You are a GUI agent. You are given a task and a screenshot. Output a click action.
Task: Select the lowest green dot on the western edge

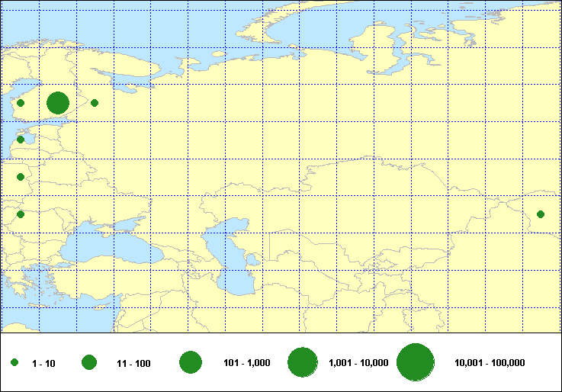(21, 214)
